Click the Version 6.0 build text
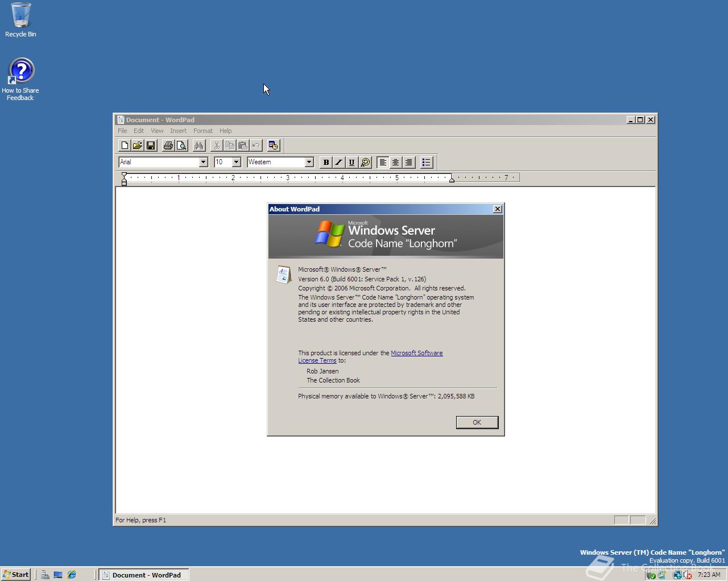 [x=362, y=279]
